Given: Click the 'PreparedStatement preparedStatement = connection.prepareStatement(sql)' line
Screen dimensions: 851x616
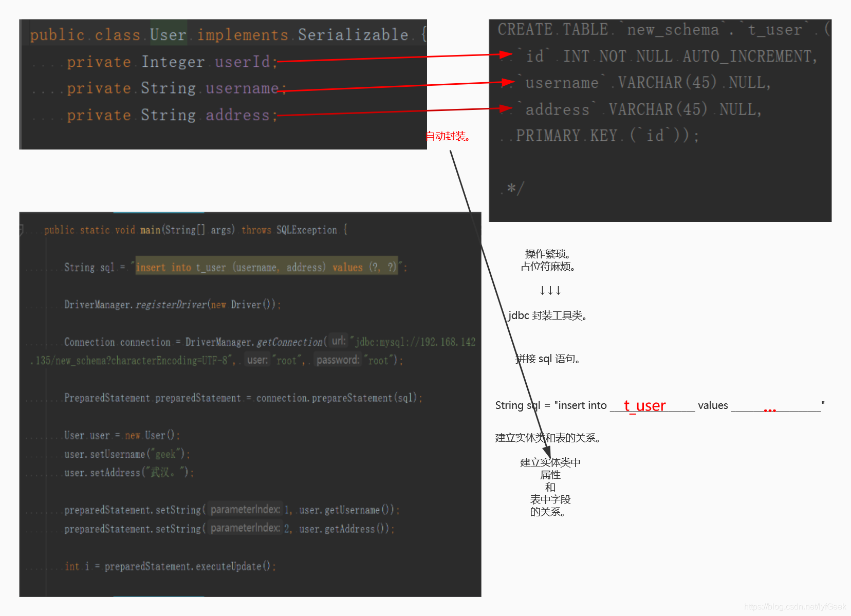Looking at the screenshot, I should coord(243,398).
